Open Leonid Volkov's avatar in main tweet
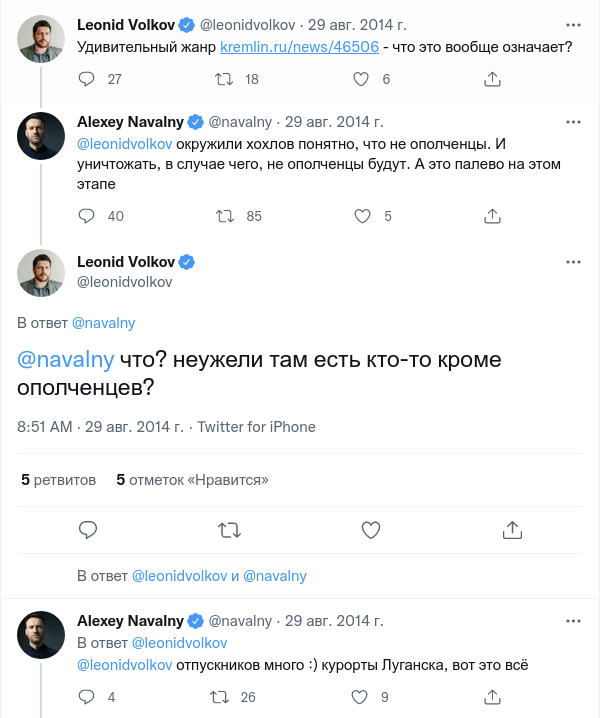605x718 pixels. [42, 272]
